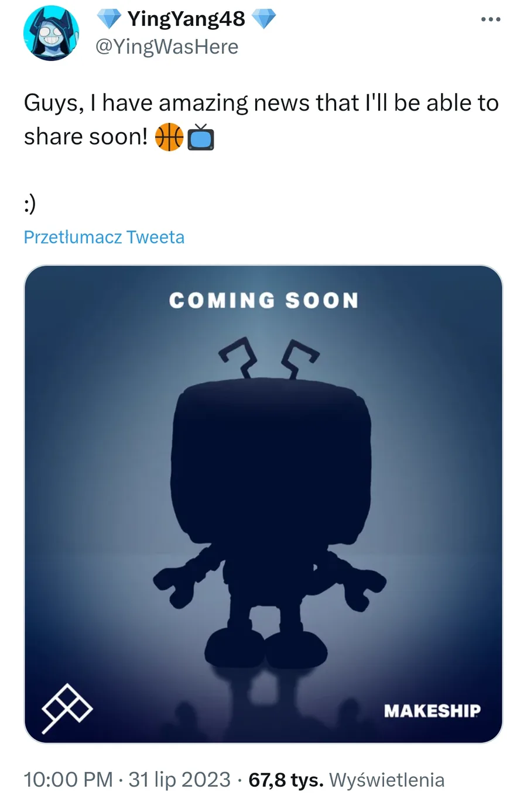The image size is (527, 812).
Task: Click the 31 lip 2023 date
Action: (179, 780)
